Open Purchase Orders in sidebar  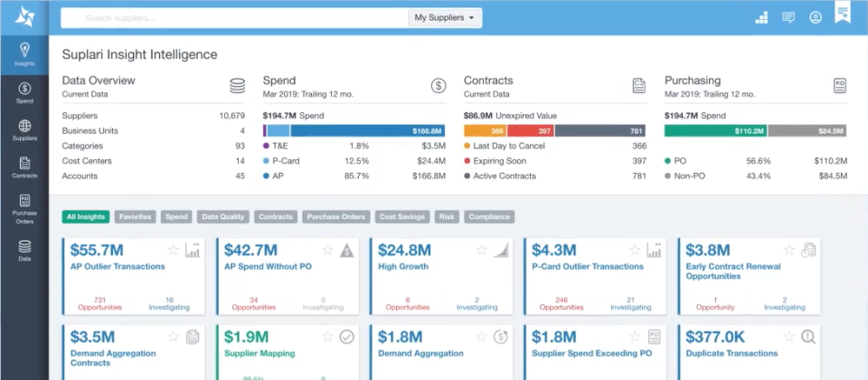[x=24, y=209]
